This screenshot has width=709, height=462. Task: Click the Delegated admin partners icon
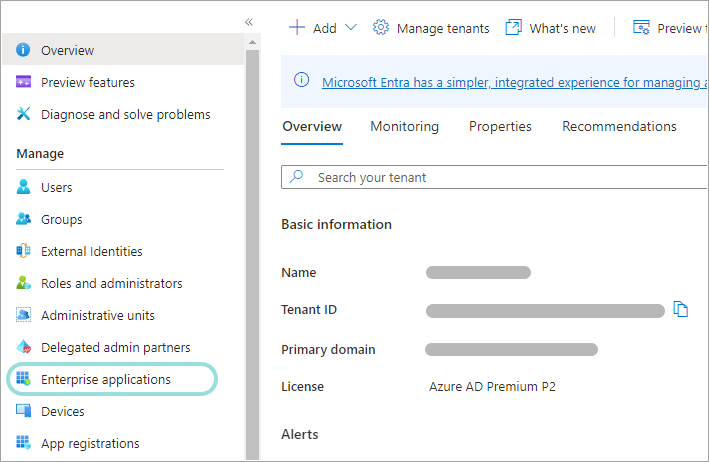(x=23, y=347)
